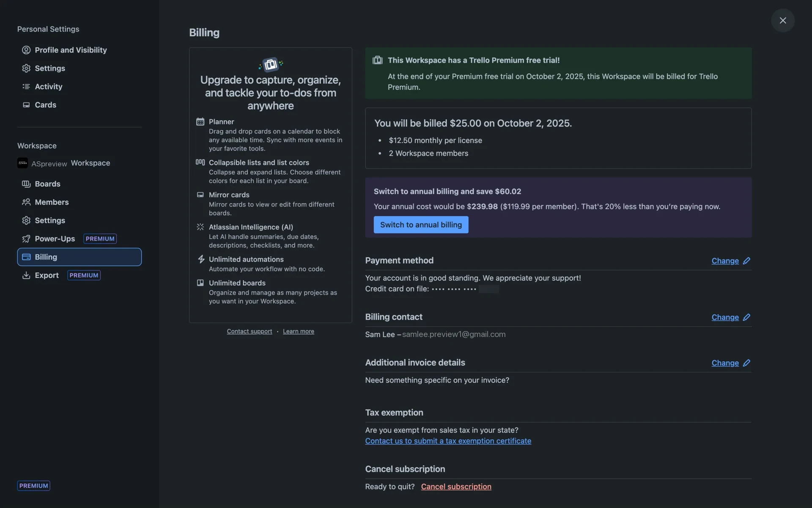The image size is (812, 508).
Task: Change the payment method
Action: [725, 261]
